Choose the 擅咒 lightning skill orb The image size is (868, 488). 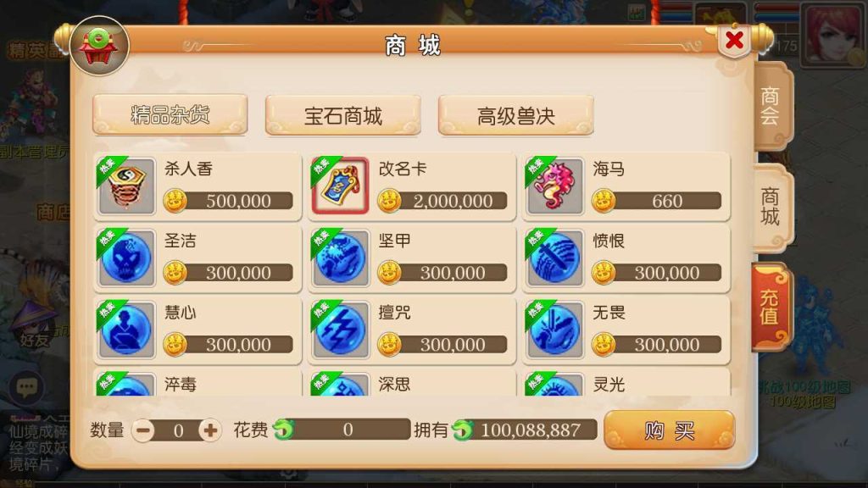click(341, 330)
